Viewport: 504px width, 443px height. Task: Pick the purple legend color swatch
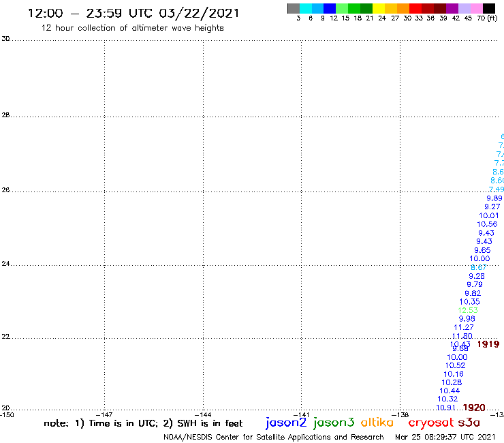(x=452, y=8)
